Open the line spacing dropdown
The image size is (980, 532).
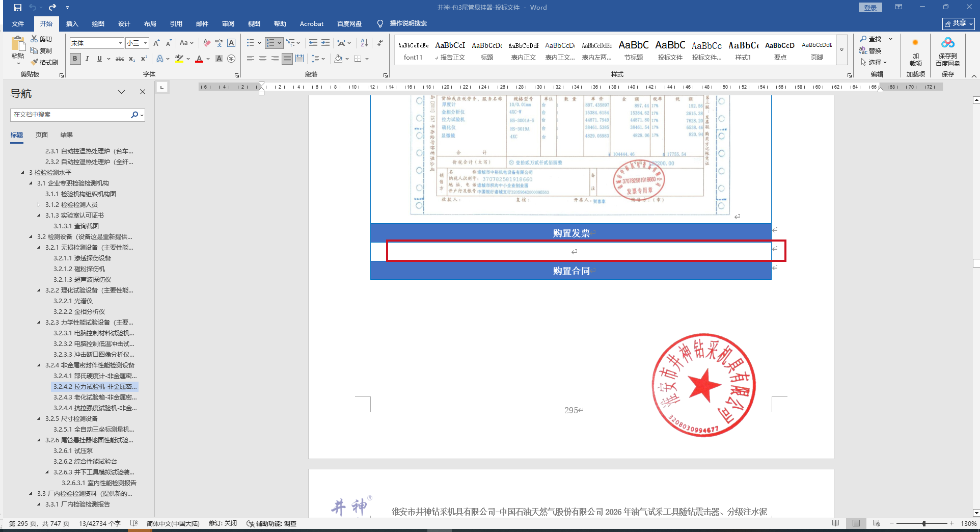[x=318, y=59]
